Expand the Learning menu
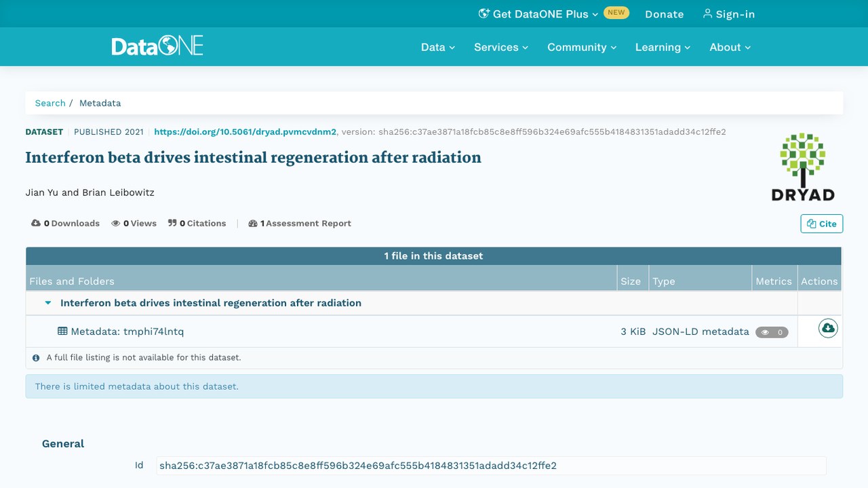This screenshot has height=488, width=868. [663, 47]
